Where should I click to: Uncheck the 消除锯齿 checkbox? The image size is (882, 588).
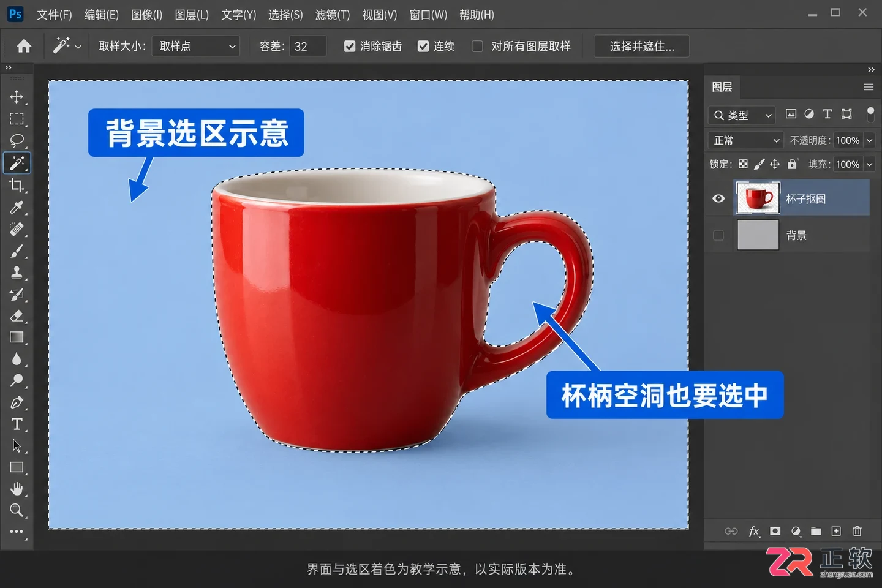pyautogui.click(x=350, y=47)
